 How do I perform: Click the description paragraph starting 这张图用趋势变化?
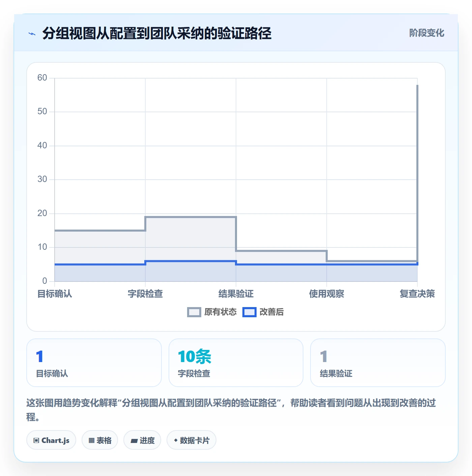pyautogui.click(x=231, y=410)
